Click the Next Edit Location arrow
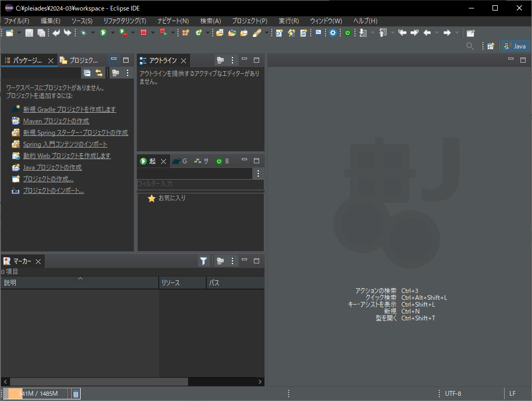Image resolution: width=532 pixels, height=401 pixels. 414,33
